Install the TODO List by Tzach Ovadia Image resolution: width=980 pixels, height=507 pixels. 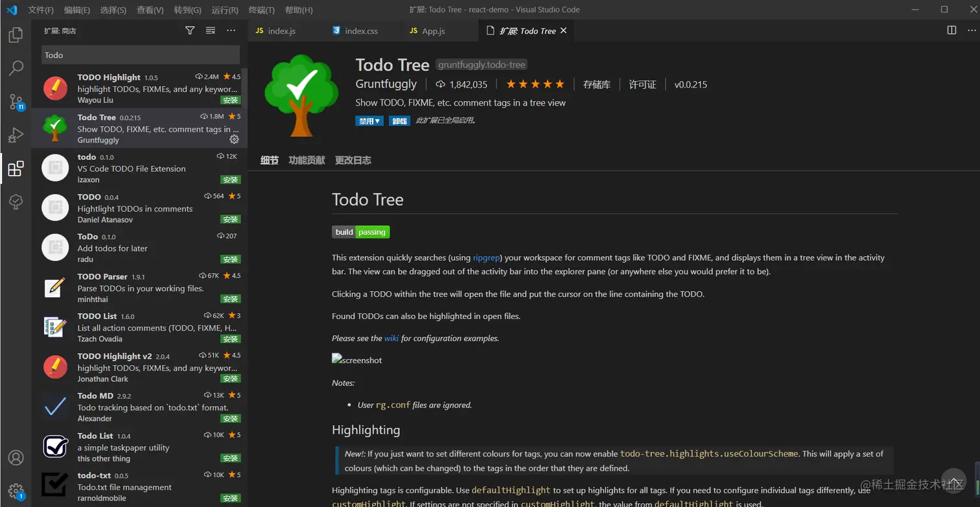231,339
